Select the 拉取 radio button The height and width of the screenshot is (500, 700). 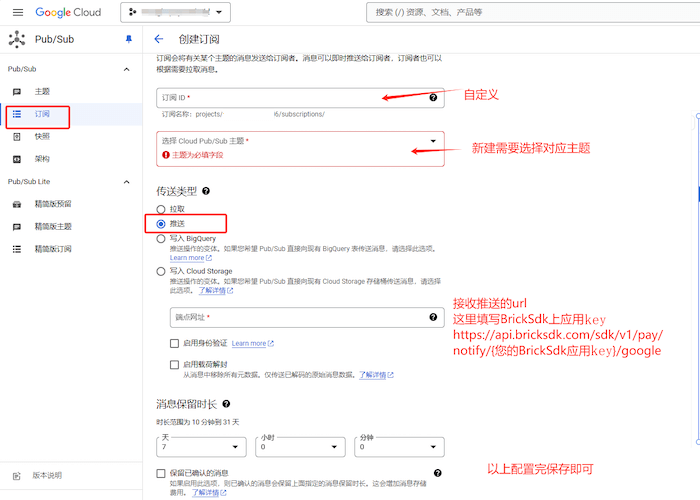[161, 208]
